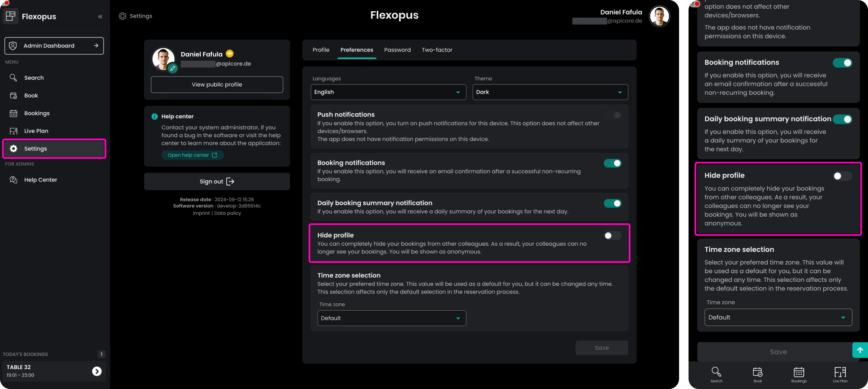Click the profile picture edit pencil icon
The width and height of the screenshot is (868, 389).
pos(173,68)
